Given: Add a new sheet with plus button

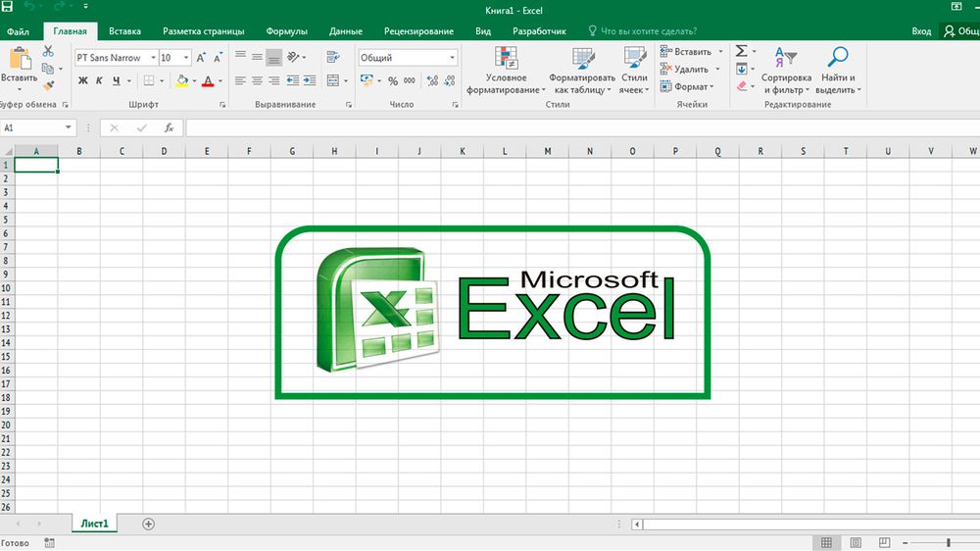Looking at the screenshot, I should 148,525.
